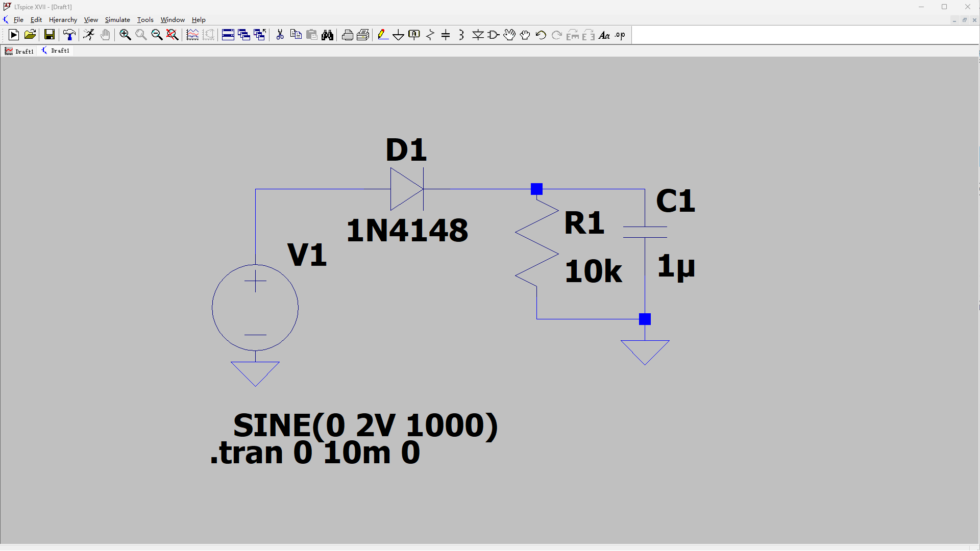The height and width of the screenshot is (551, 980).
Task: Click the 1N4148 diode label
Action: [407, 230]
